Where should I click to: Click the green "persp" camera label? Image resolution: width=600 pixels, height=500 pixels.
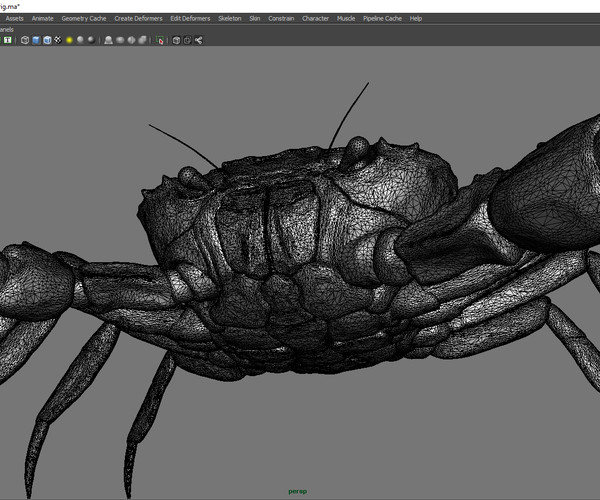pos(298,491)
